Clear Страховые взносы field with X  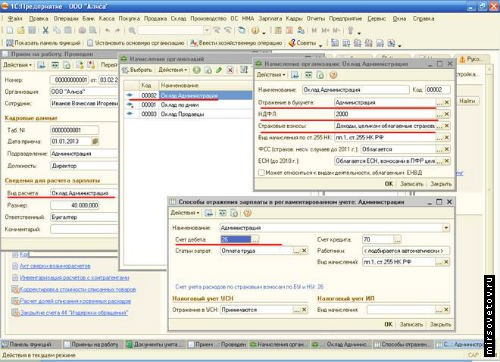[x=447, y=126]
